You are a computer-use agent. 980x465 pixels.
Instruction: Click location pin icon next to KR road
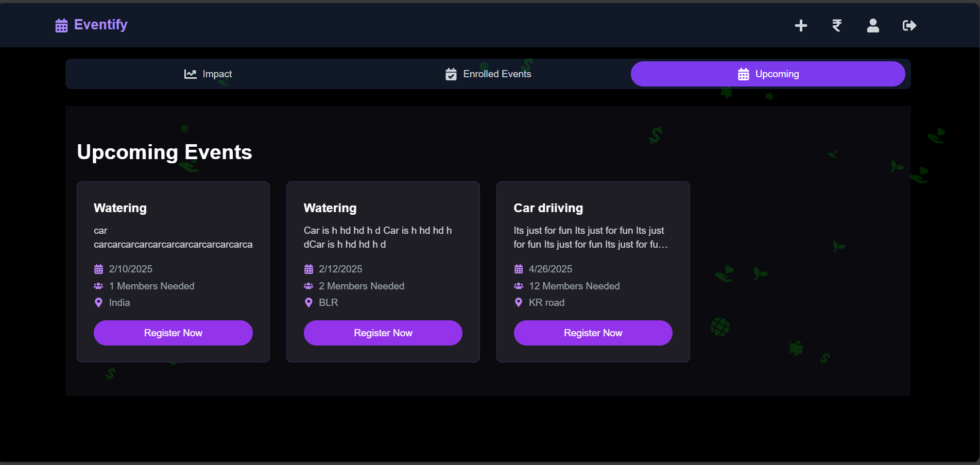coord(519,303)
